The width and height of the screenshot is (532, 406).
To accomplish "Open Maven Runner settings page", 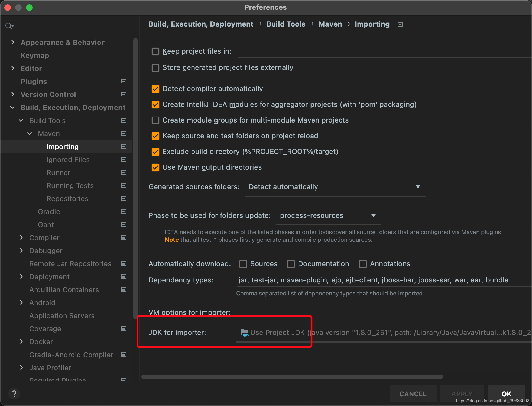I will coord(58,173).
